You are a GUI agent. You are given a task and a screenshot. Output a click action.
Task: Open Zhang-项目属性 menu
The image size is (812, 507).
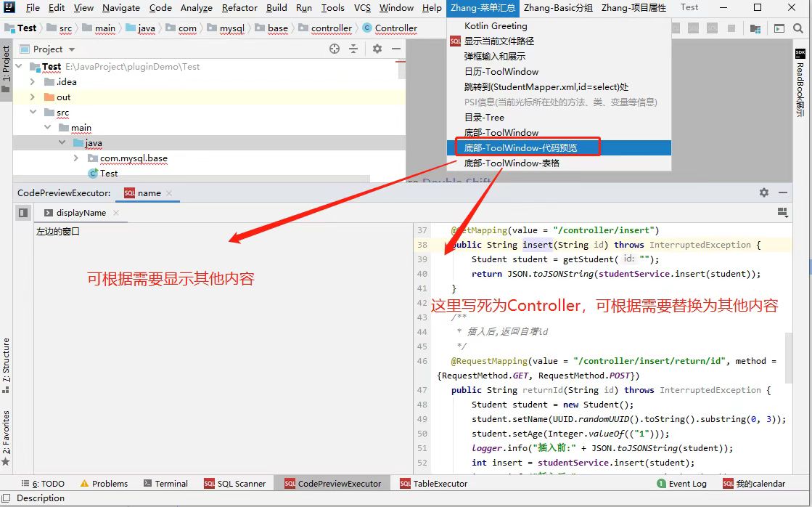point(634,7)
